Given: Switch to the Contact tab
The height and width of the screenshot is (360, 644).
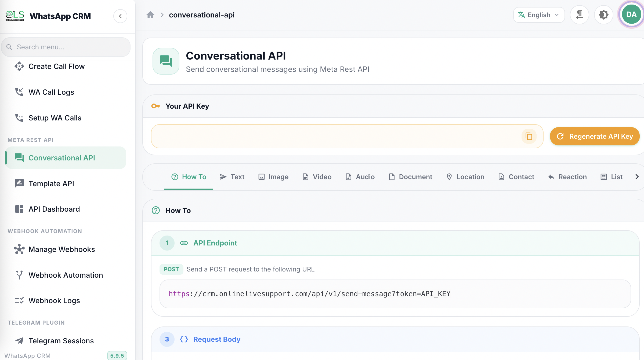Looking at the screenshot, I should (x=516, y=177).
